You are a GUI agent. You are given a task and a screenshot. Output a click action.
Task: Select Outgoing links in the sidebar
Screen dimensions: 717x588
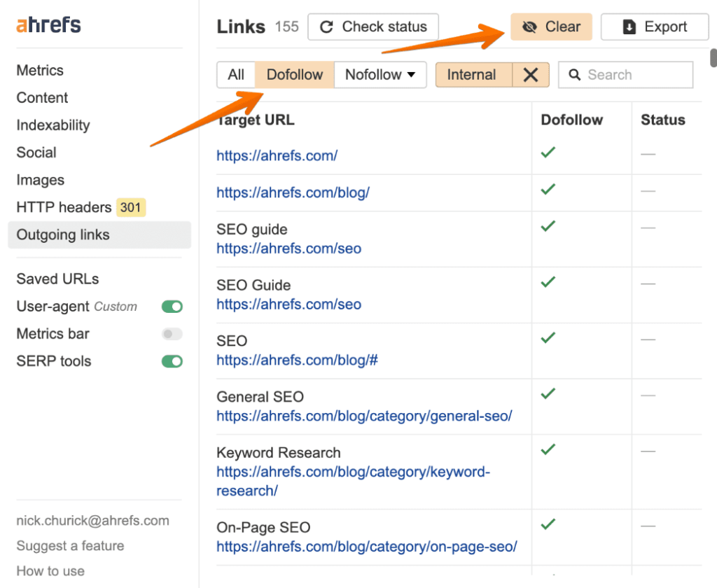click(x=99, y=235)
